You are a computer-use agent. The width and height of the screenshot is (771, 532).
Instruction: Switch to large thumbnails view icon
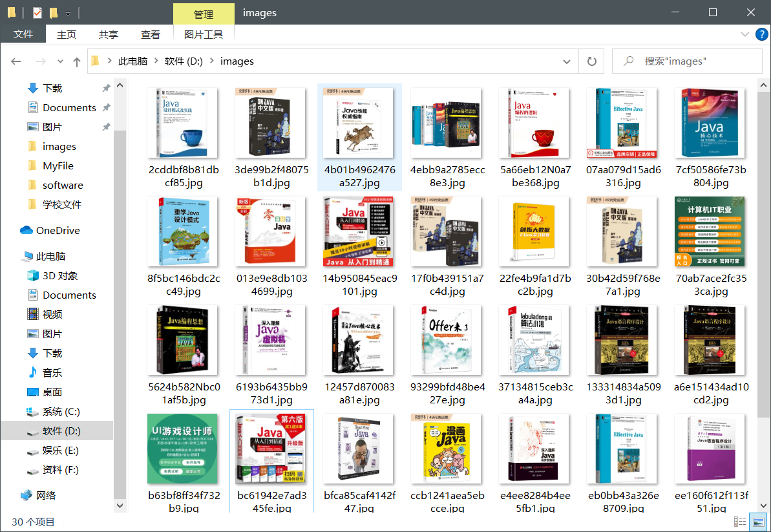[758, 522]
